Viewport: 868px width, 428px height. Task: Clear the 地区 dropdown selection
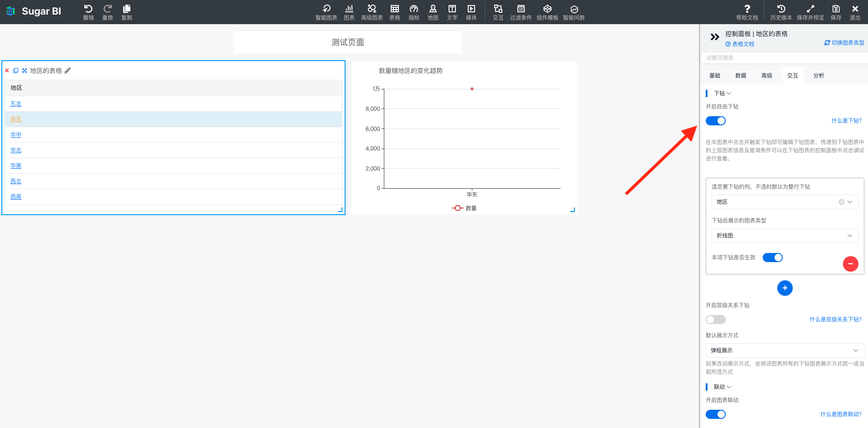842,202
